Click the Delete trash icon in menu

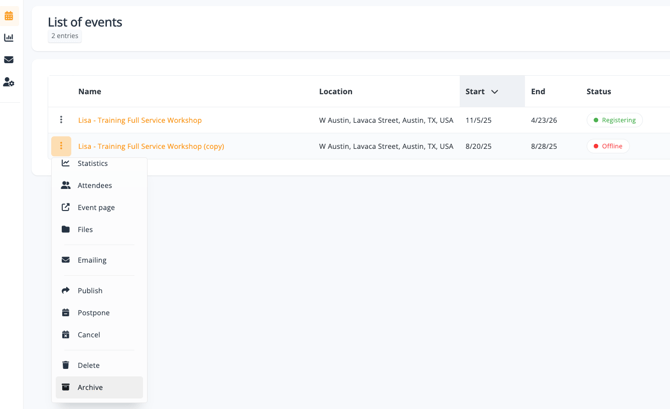(66, 365)
